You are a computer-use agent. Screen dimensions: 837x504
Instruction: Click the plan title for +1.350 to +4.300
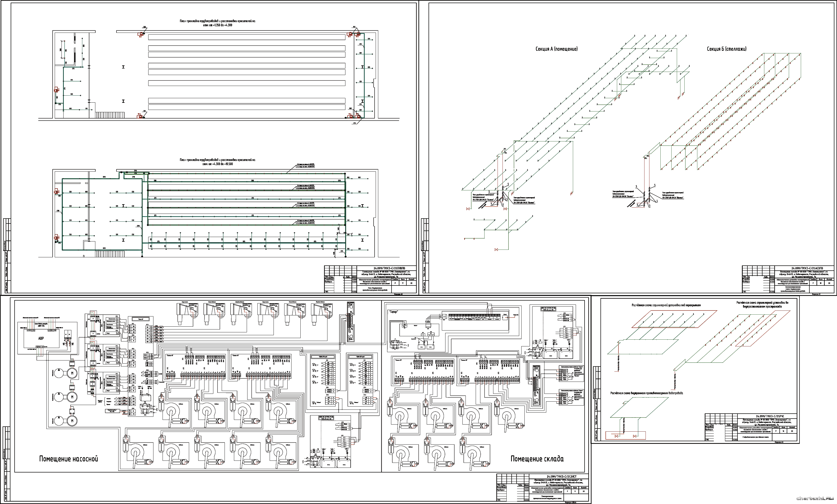(x=218, y=23)
